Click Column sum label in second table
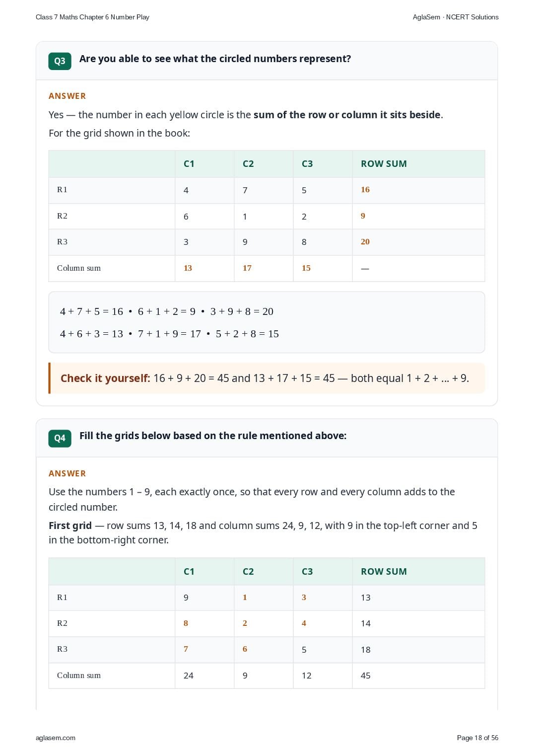Screen dimensions: 534x756 click(79, 676)
